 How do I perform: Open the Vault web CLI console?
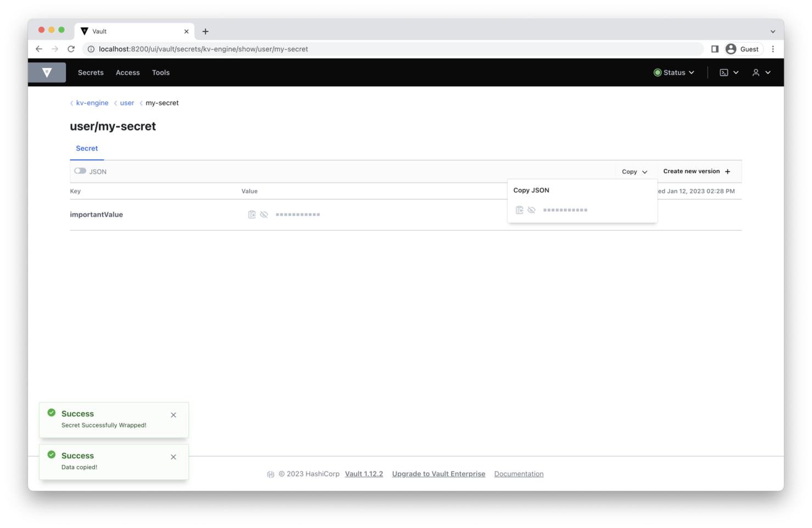(724, 72)
